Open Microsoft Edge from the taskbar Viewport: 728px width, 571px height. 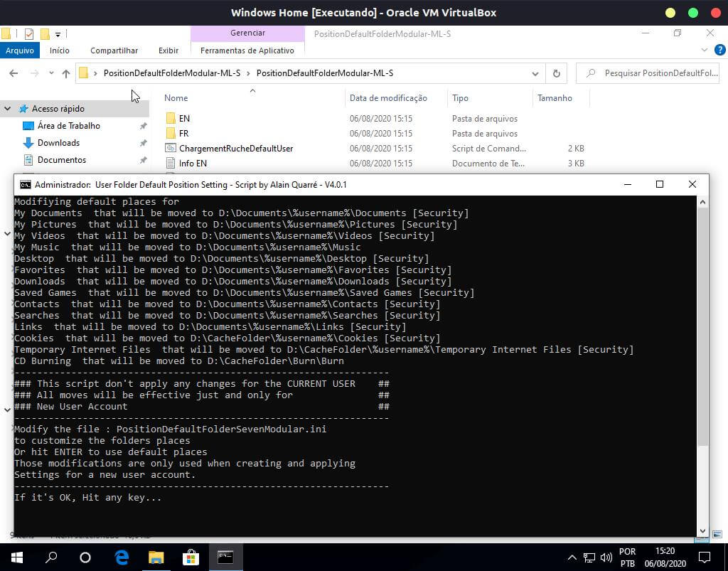122,557
